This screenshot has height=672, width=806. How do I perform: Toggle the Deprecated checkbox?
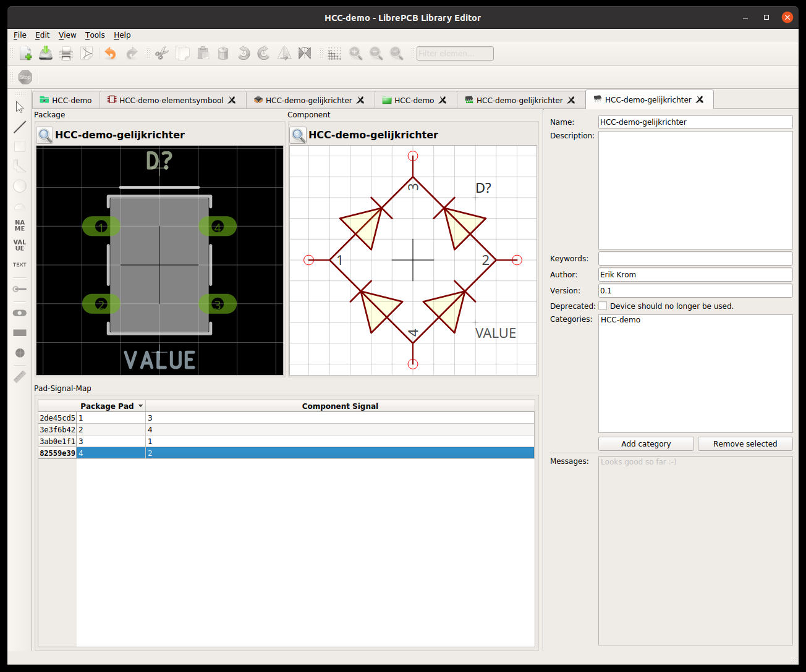tap(603, 306)
